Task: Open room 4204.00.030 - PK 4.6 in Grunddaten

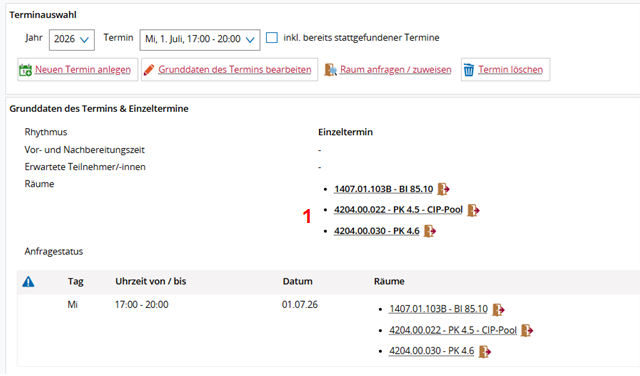Action: (x=377, y=231)
